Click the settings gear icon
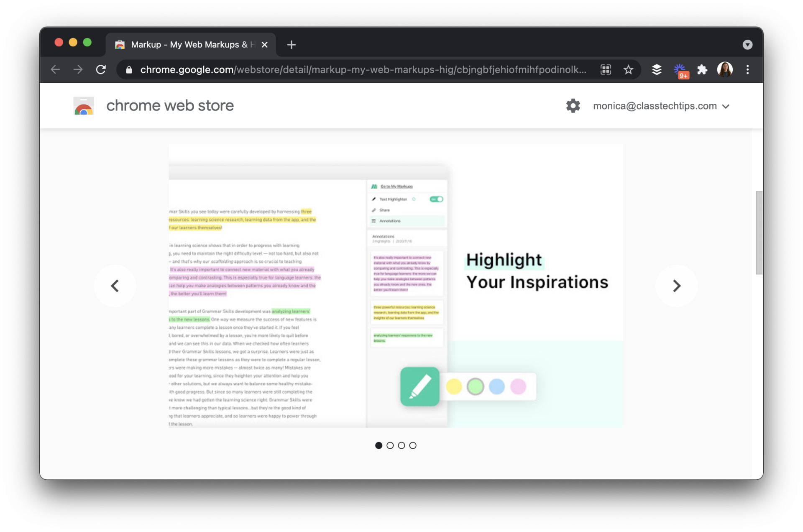This screenshot has height=532, width=803. click(x=573, y=105)
